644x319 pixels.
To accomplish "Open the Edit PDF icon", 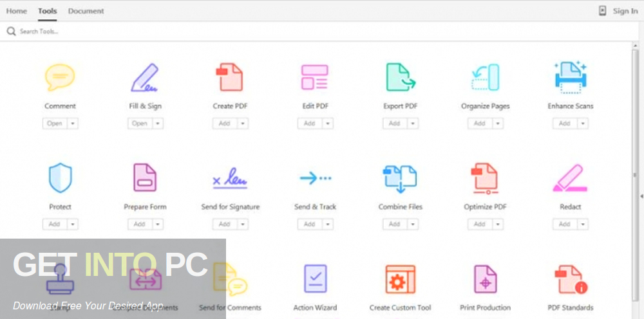I will 315,77.
